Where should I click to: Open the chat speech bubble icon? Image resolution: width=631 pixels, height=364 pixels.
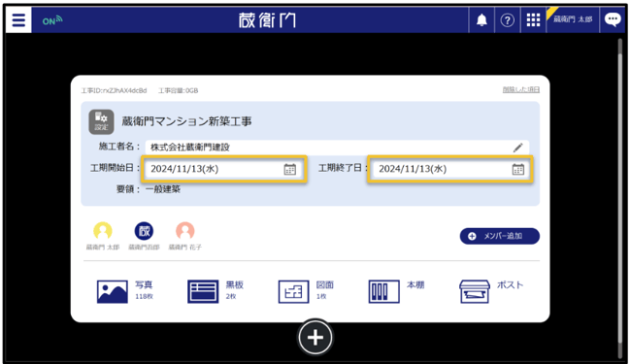(613, 19)
